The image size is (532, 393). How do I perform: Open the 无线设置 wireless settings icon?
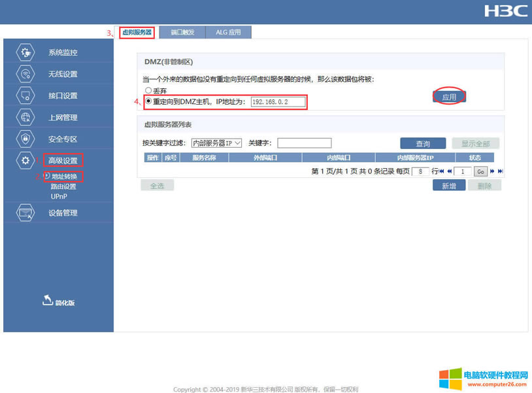(x=25, y=73)
